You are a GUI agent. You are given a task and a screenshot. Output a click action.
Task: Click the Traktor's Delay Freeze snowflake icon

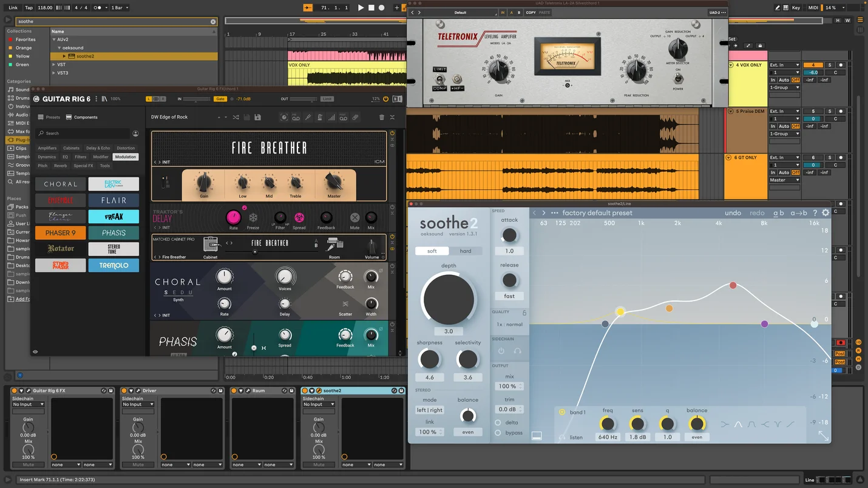click(253, 217)
